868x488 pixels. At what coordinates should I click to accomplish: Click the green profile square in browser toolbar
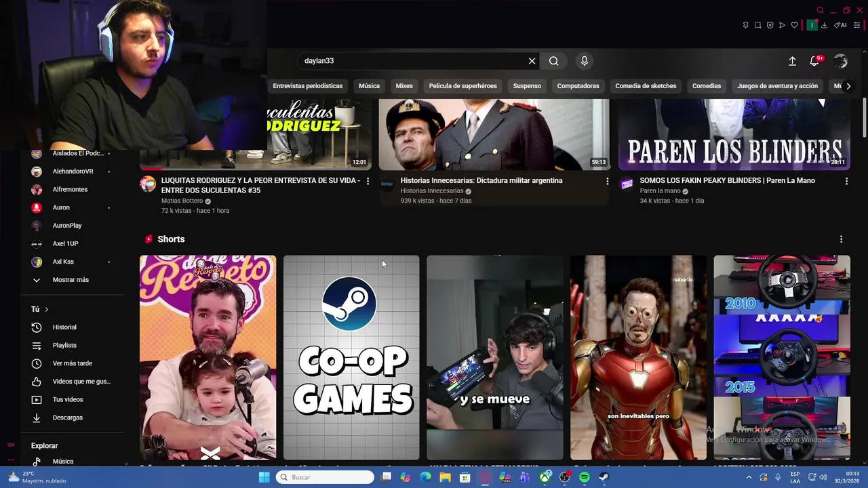812,25
